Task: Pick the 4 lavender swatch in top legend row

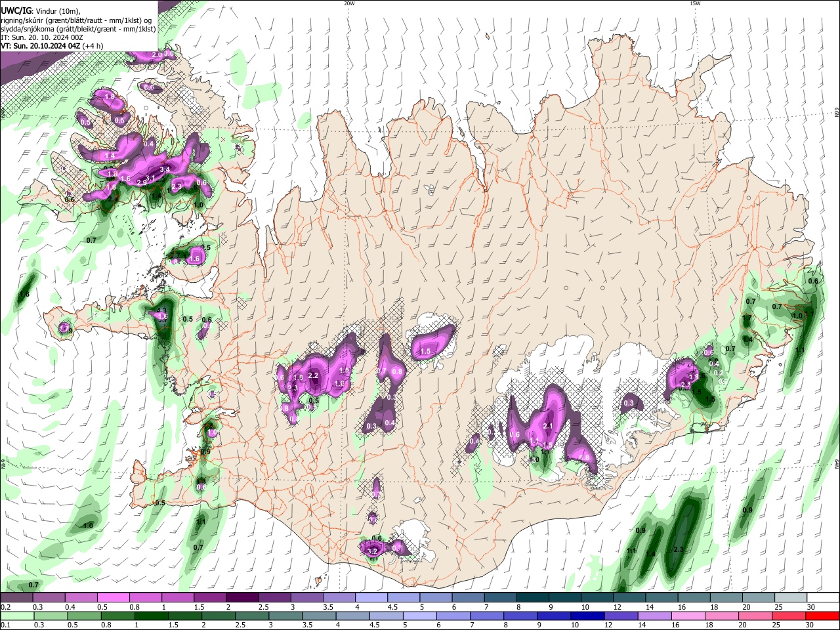Action: pos(371,597)
